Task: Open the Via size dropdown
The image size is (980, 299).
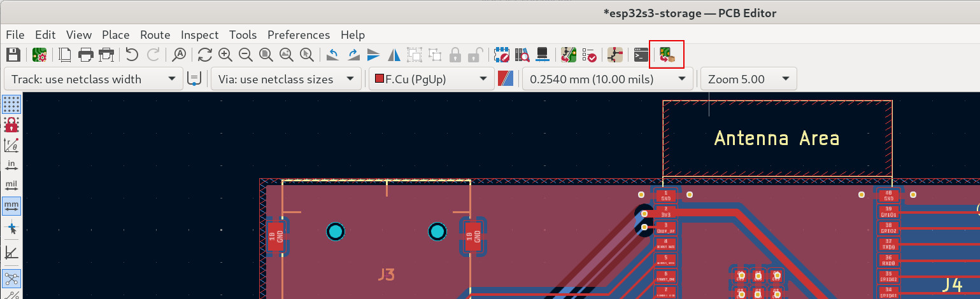Action: click(x=286, y=80)
